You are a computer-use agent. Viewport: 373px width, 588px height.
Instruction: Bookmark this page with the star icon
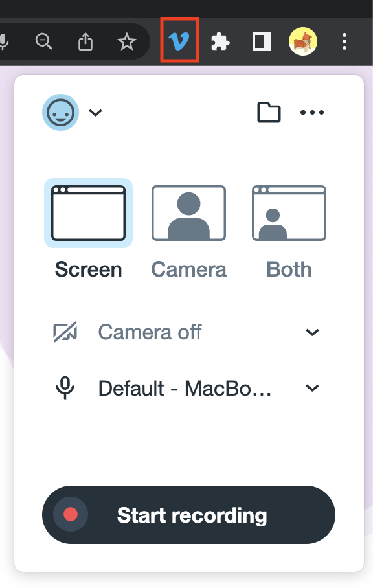(x=127, y=41)
